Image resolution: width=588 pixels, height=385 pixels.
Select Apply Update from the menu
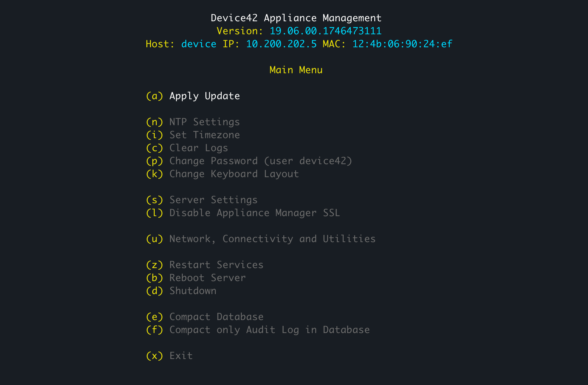(x=204, y=96)
